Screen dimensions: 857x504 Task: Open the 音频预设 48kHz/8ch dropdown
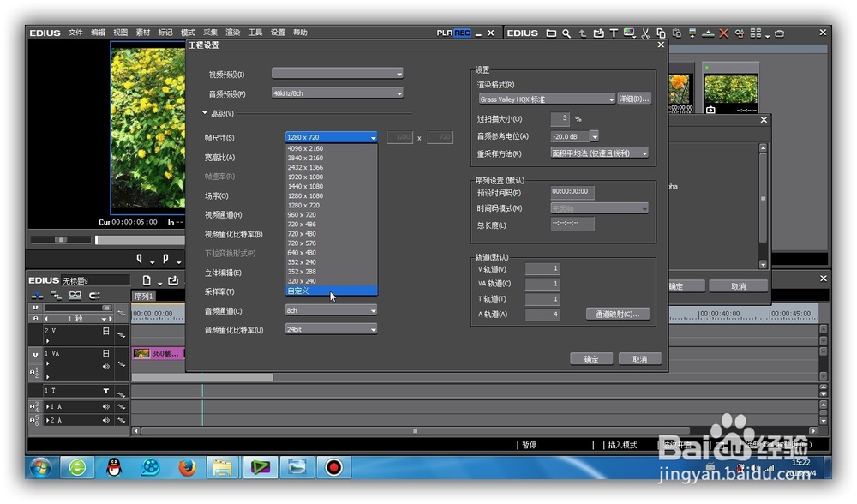click(337, 93)
